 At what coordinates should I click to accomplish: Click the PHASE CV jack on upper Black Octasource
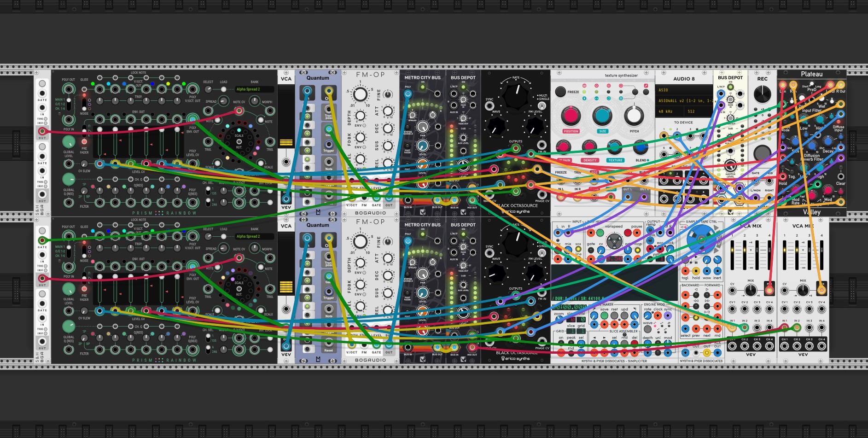542,195
